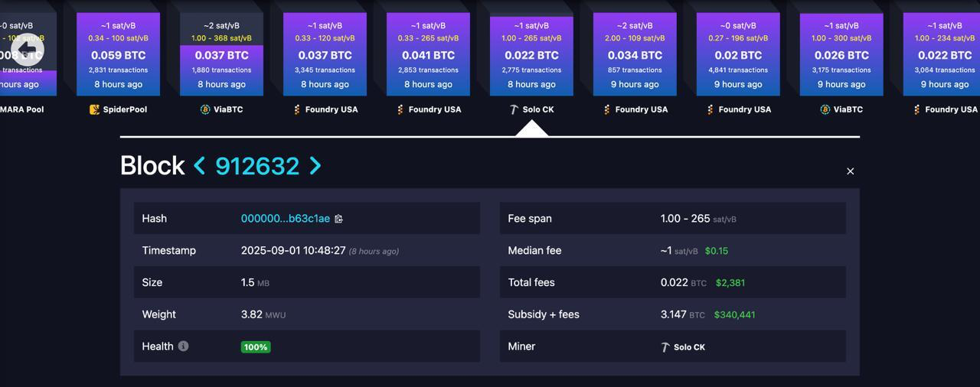Go to next block with right chevron
Image resolution: width=980 pixels, height=387 pixels.
pyautogui.click(x=315, y=166)
